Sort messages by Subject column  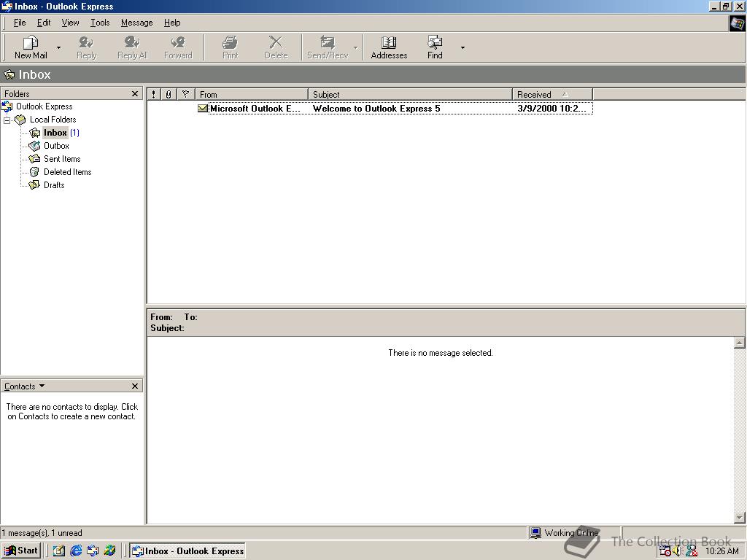410,94
